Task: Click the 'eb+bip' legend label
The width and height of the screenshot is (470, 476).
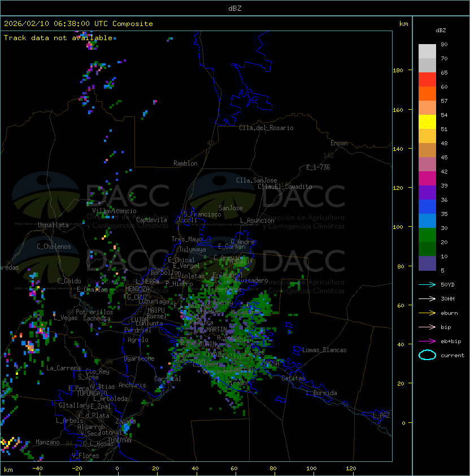Action: click(451, 341)
